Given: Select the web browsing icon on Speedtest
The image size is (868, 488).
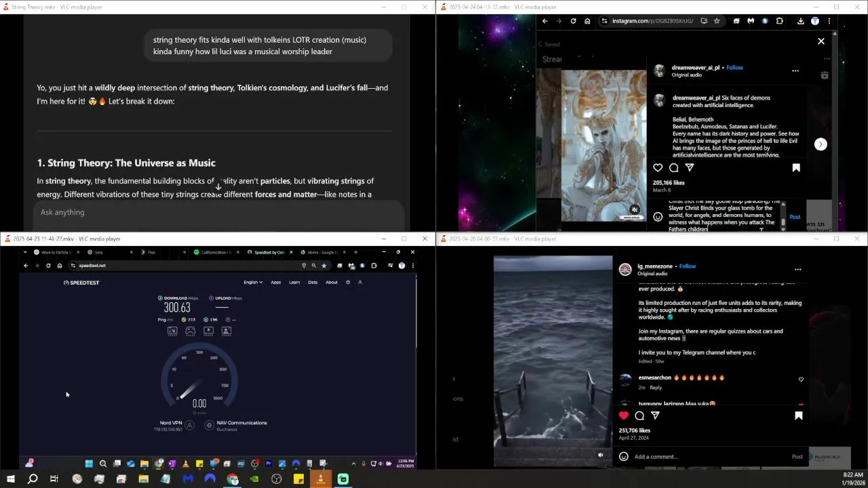Looking at the screenshot, I should click(172, 331).
